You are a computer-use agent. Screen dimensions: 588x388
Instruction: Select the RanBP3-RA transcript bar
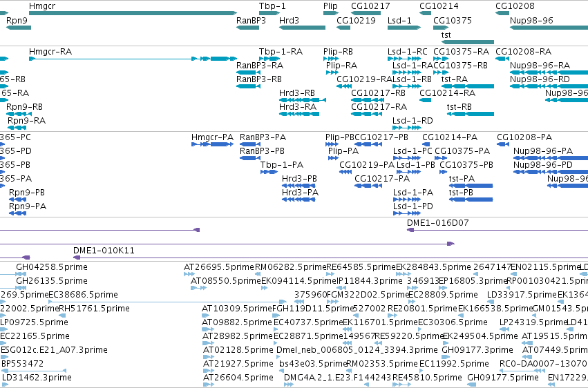(x=248, y=72)
